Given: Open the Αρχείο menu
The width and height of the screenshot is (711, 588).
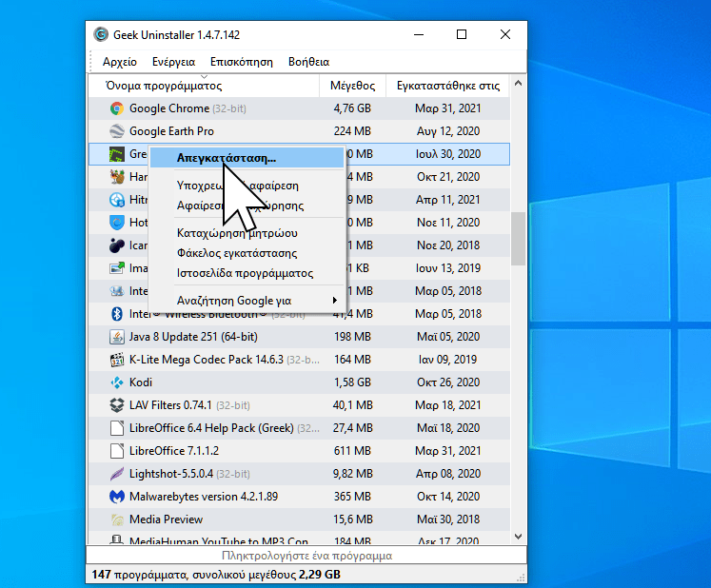Looking at the screenshot, I should pos(120,62).
